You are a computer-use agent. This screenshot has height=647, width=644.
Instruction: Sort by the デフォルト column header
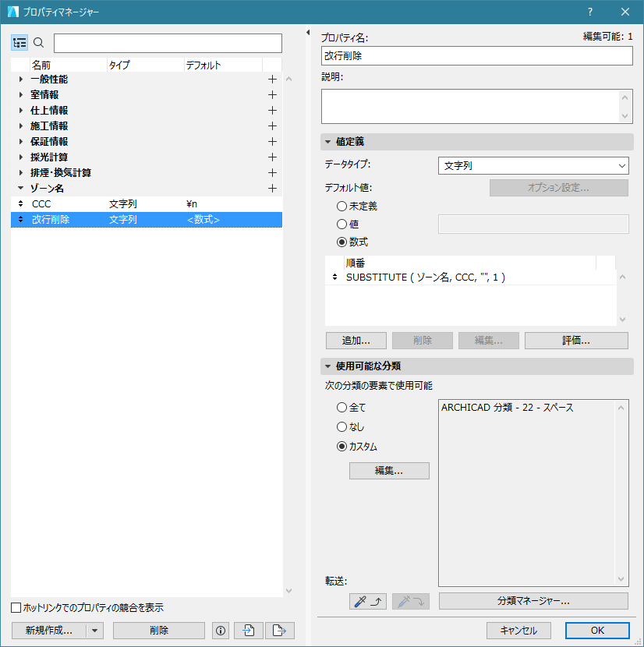[223, 65]
